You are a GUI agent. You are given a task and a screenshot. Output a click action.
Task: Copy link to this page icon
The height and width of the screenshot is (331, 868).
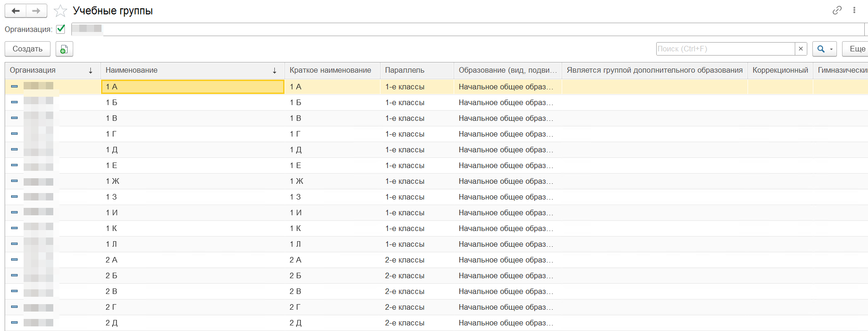pos(837,10)
